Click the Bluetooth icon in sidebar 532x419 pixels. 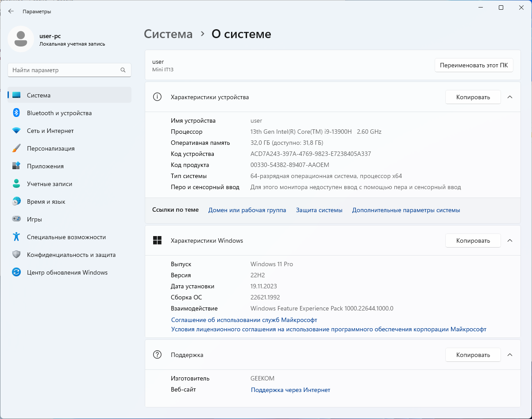tap(16, 113)
